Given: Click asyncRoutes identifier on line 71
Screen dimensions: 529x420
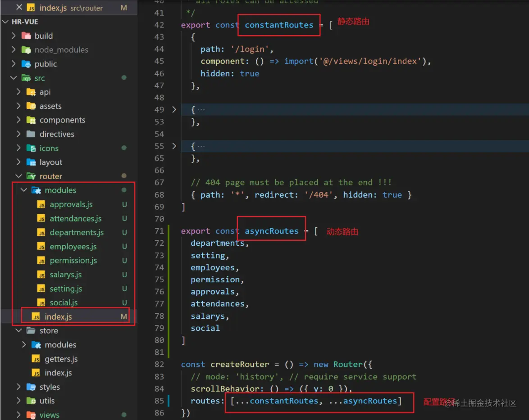Looking at the screenshot, I should [x=272, y=231].
